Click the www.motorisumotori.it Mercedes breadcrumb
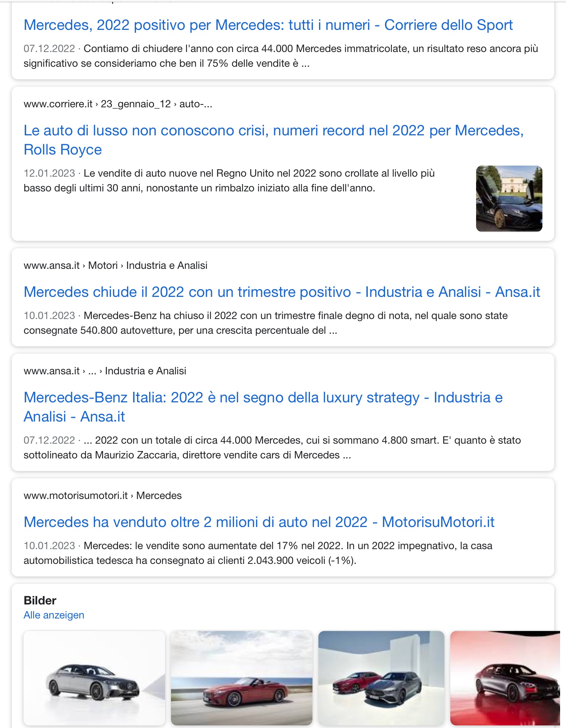This screenshot has height=728, width=566. click(x=102, y=496)
